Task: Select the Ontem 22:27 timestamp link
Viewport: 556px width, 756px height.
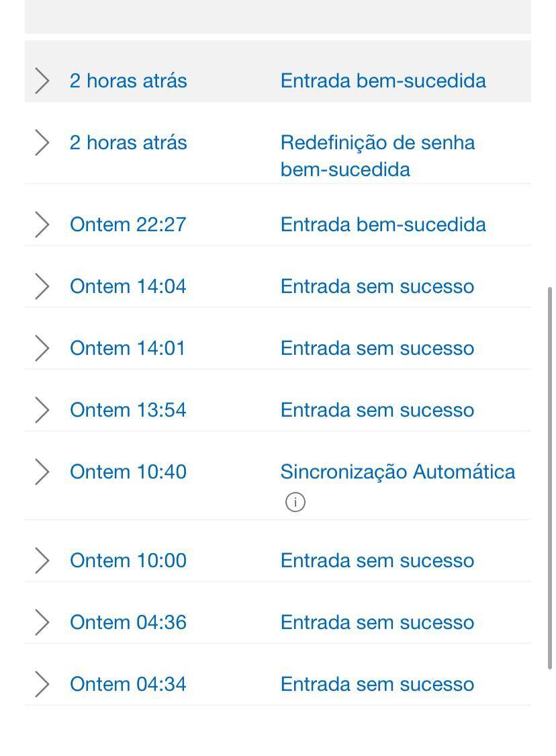Action: 128,224
